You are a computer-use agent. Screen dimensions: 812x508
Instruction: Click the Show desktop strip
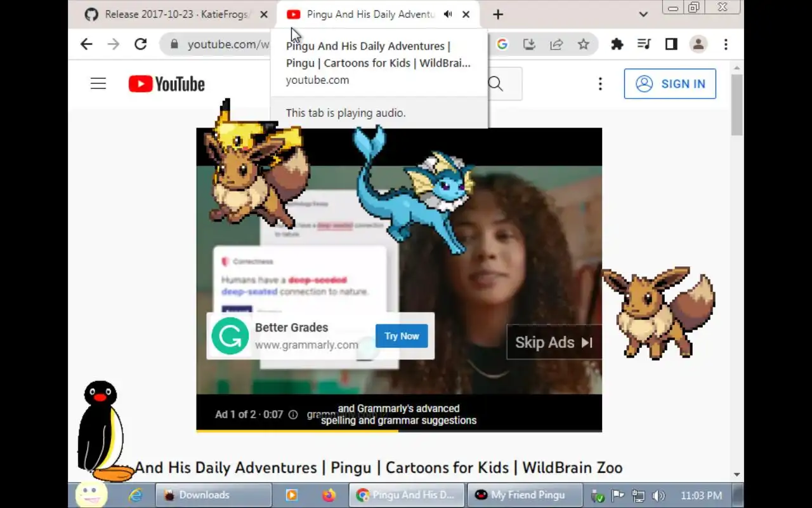tap(738, 495)
